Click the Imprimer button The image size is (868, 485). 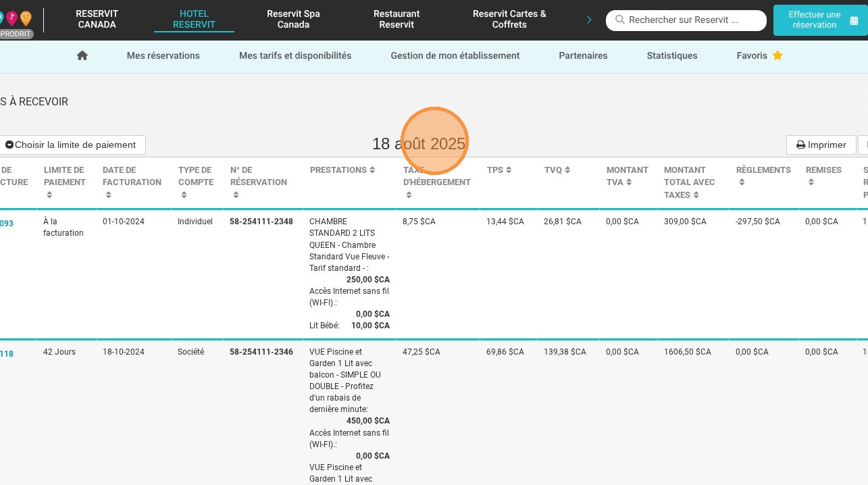click(821, 145)
